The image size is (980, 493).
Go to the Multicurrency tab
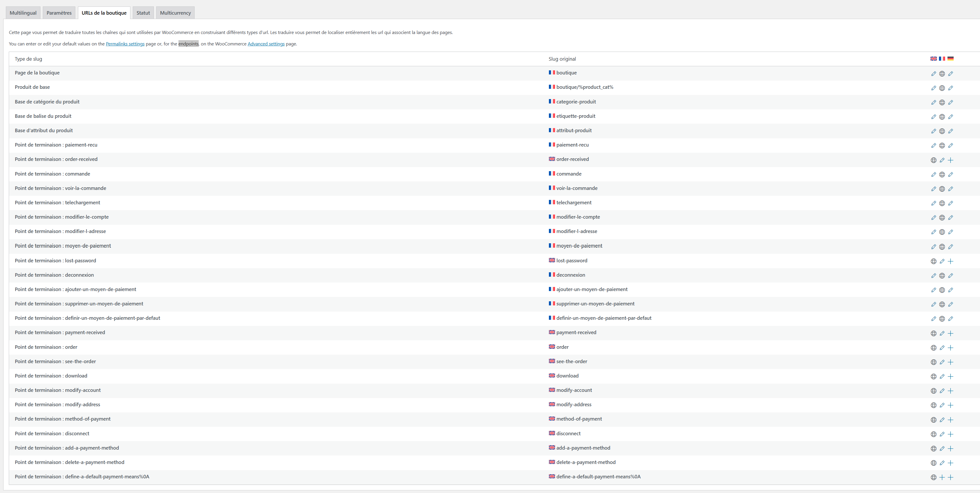click(175, 13)
